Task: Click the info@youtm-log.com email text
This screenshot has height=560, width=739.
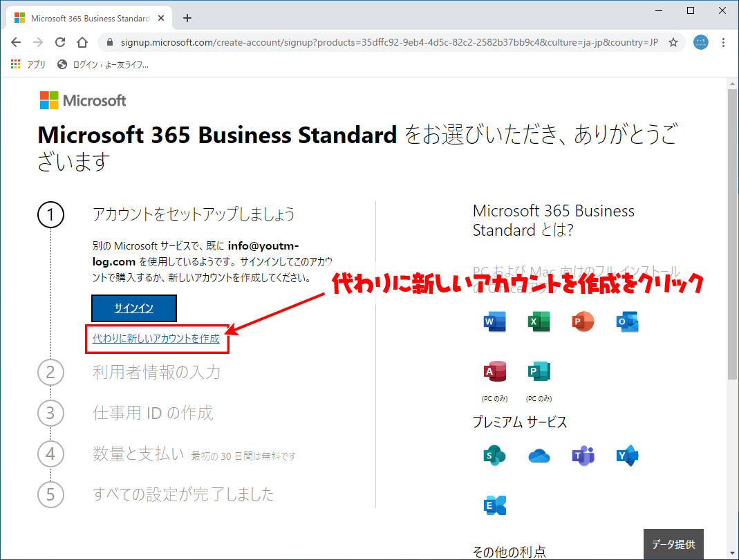Action: [x=196, y=254]
